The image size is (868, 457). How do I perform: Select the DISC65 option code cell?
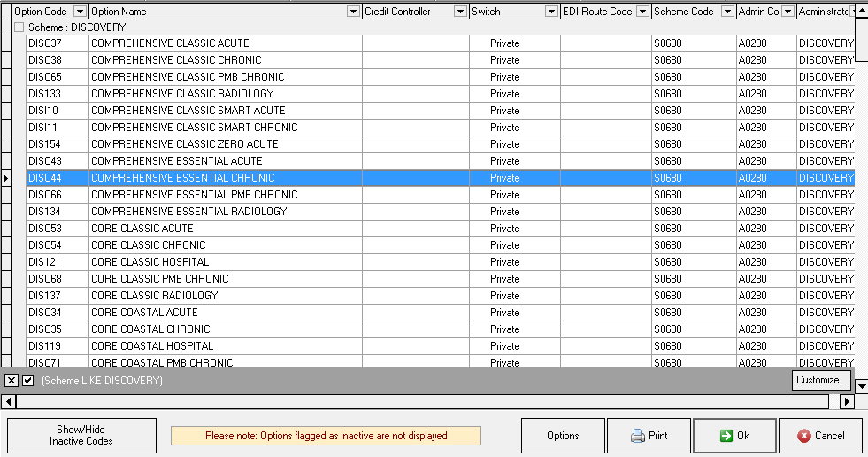pos(58,77)
